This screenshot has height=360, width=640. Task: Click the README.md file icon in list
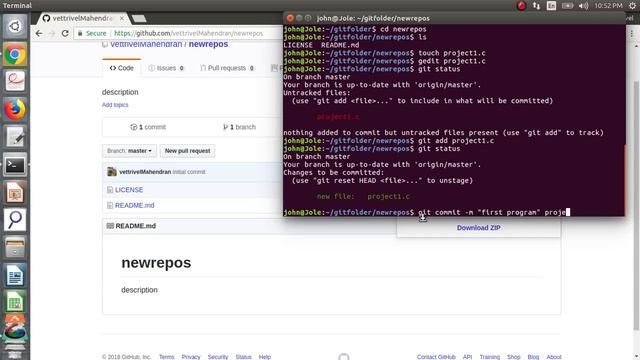point(110,205)
